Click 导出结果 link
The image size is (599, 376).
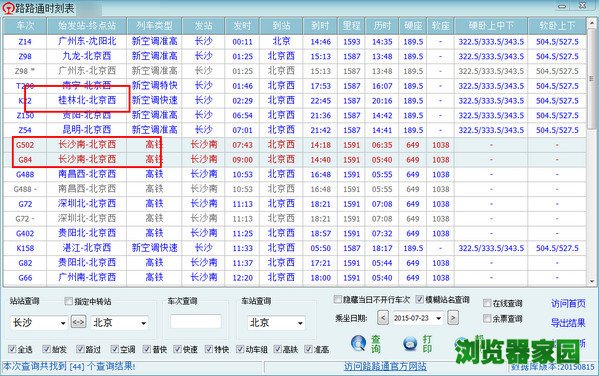568,323
